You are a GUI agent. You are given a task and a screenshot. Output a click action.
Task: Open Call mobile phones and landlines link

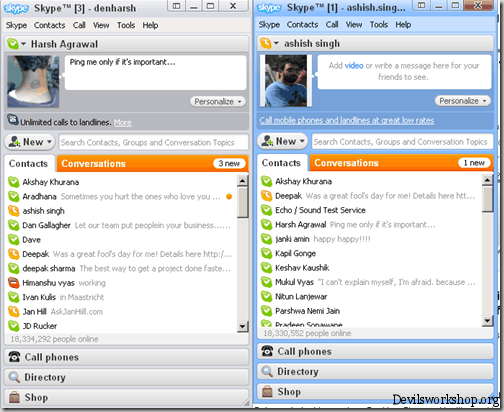click(x=347, y=120)
